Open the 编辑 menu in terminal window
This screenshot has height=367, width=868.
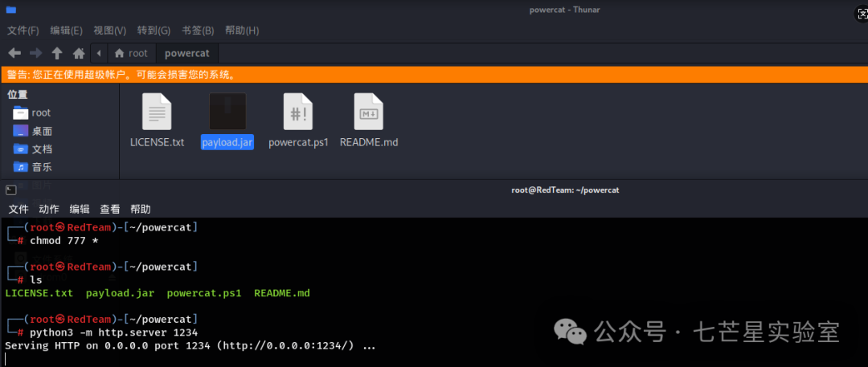tap(79, 210)
